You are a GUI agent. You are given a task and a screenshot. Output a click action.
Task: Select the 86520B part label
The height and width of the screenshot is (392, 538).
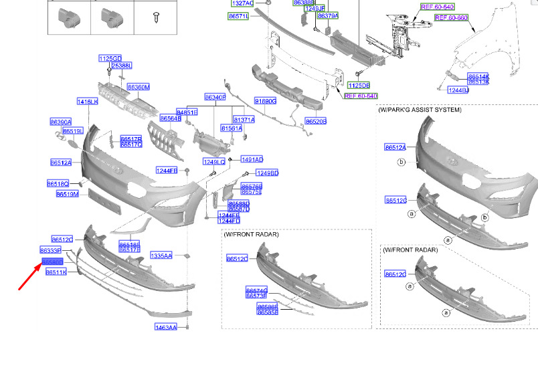click(x=316, y=121)
